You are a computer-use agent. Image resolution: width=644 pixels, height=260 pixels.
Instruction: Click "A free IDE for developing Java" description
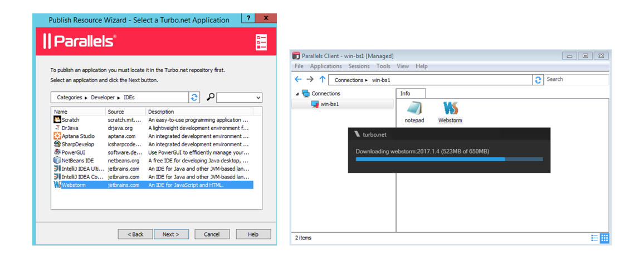(x=198, y=161)
